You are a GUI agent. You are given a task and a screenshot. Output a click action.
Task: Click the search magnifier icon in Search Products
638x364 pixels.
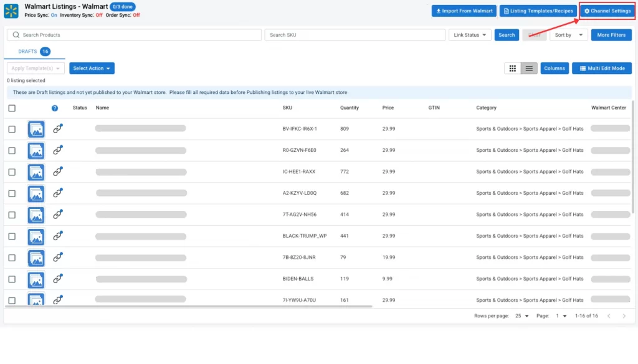click(16, 35)
